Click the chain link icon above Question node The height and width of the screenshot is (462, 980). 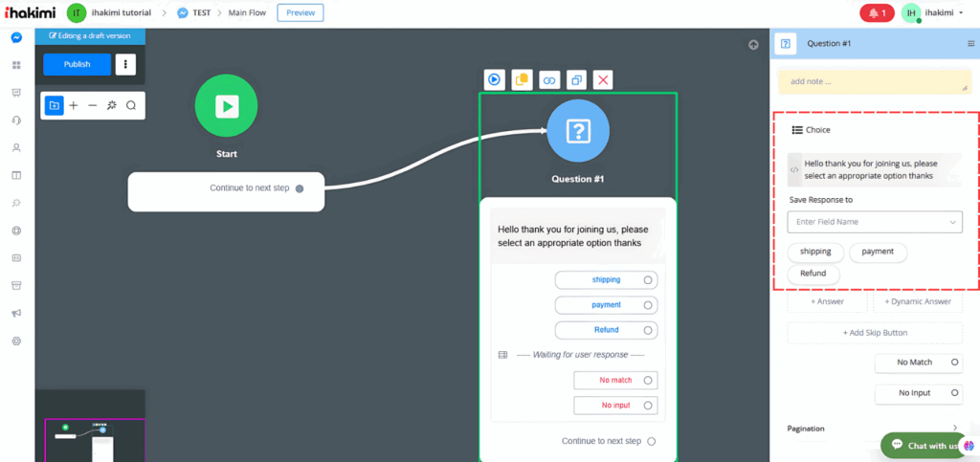point(548,79)
